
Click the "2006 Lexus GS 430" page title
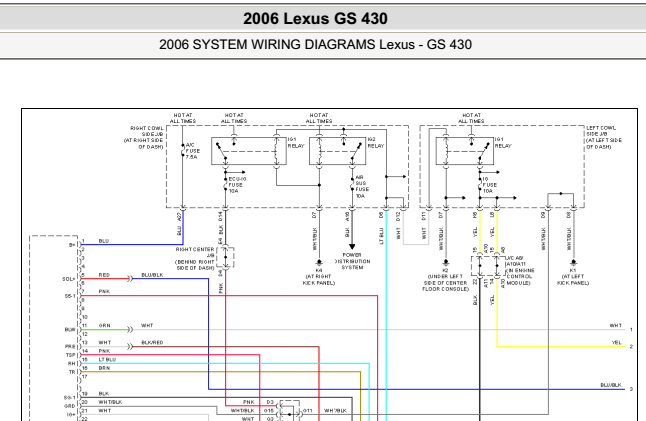pyautogui.click(x=315, y=19)
